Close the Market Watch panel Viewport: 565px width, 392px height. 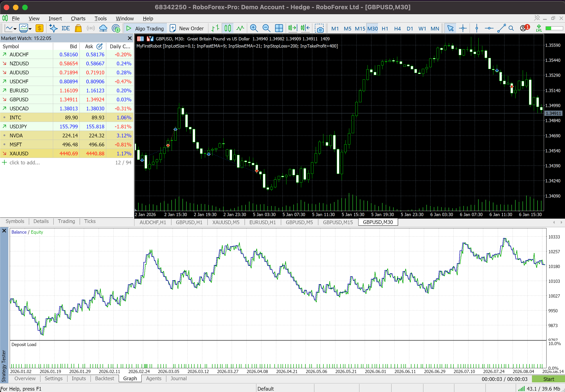click(130, 38)
